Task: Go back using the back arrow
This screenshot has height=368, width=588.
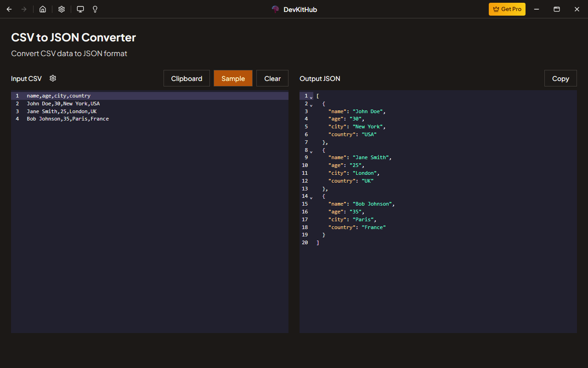Action: tap(9, 9)
